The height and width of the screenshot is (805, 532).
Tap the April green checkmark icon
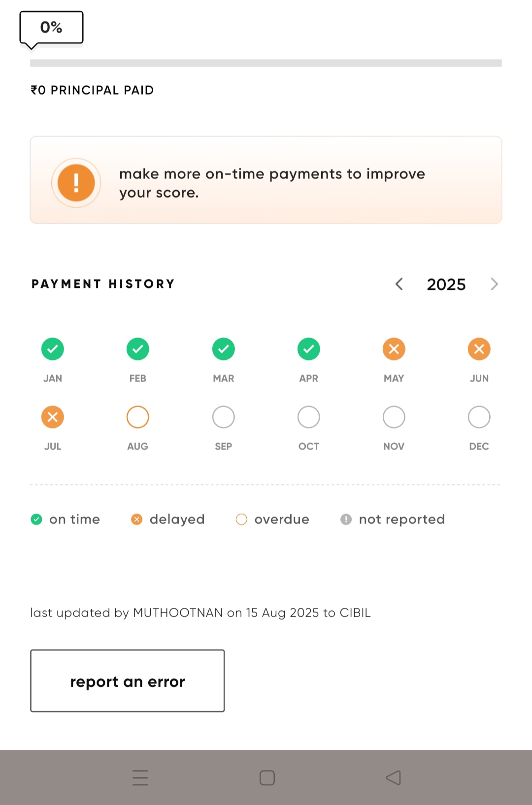(309, 349)
